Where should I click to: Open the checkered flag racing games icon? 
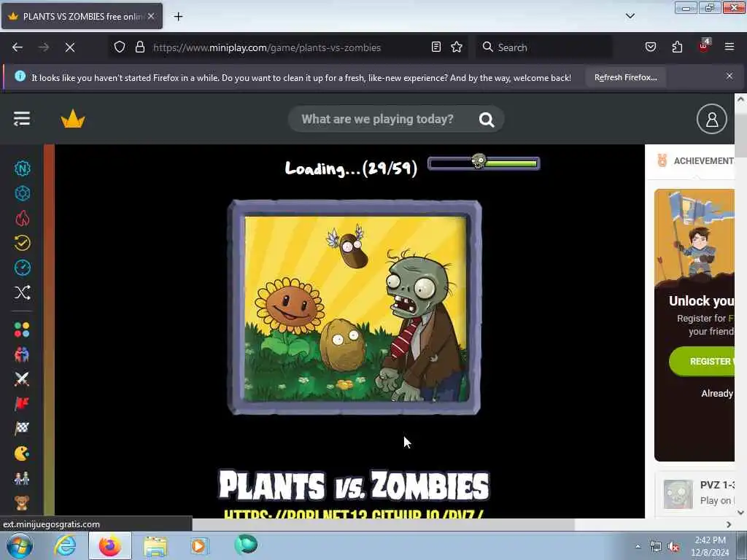[22, 429]
